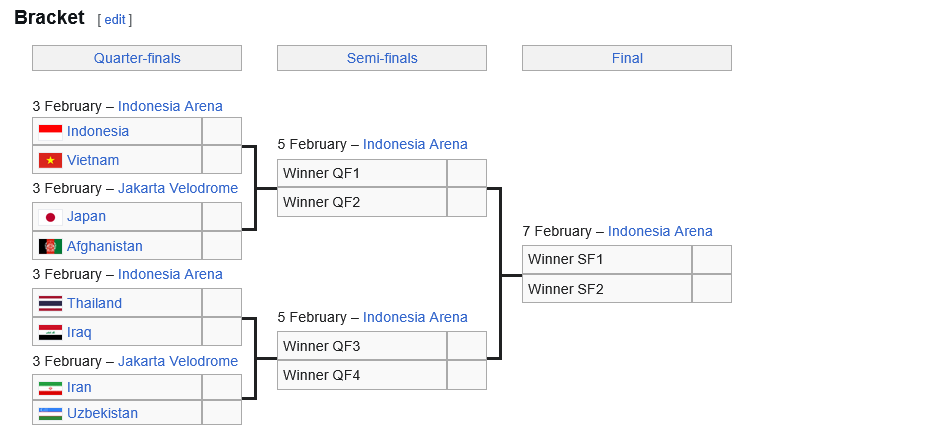This screenshot has width=938, height=444.
Task: Click the Afghanistan flag icon
Action: 50,246
